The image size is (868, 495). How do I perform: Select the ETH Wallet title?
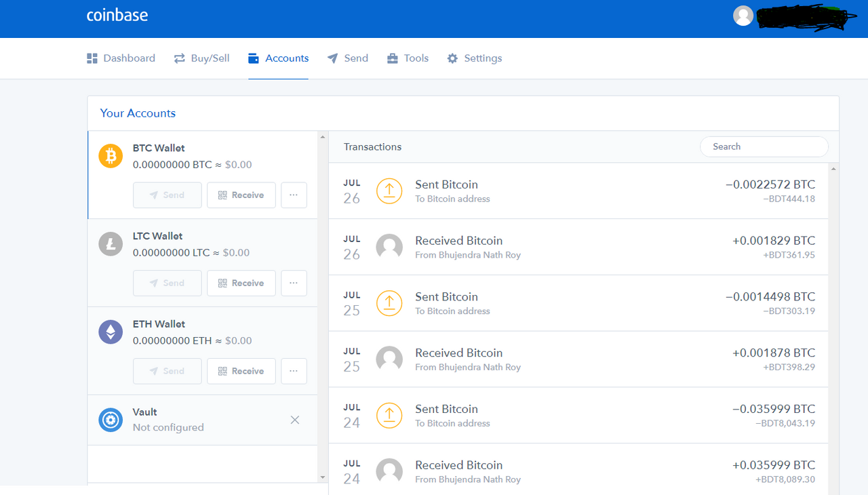pyautogui.click(x=159, y=324)
